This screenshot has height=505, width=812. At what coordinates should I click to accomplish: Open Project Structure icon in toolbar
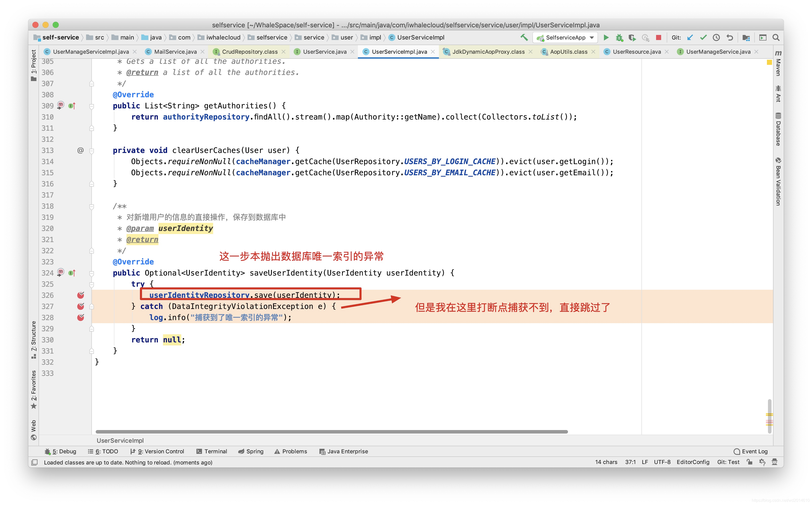coord(746,37)
